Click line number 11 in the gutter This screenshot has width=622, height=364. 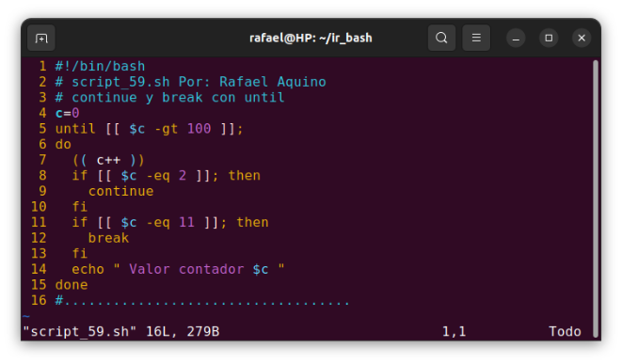pyautogui.click(x=39, y=222)
